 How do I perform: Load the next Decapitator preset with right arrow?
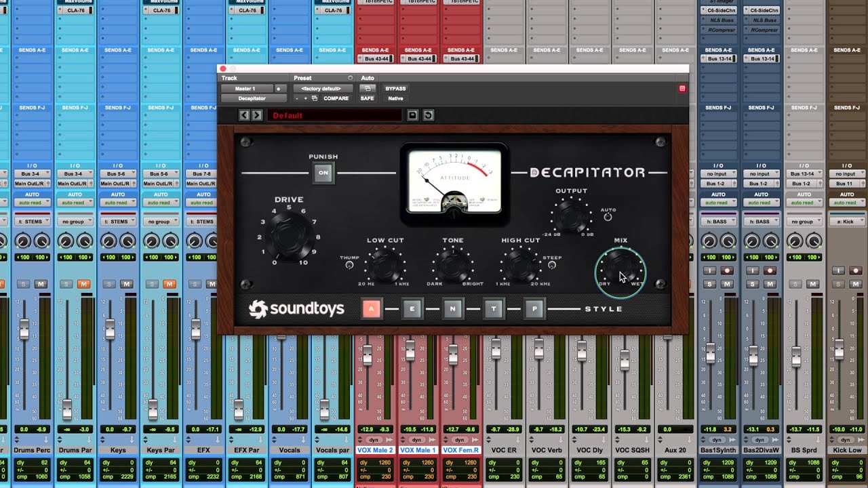coord(256,115)
